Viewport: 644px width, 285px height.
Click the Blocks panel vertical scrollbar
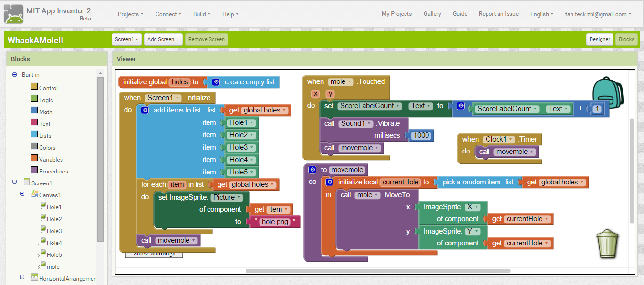click(x=100, y=160)
